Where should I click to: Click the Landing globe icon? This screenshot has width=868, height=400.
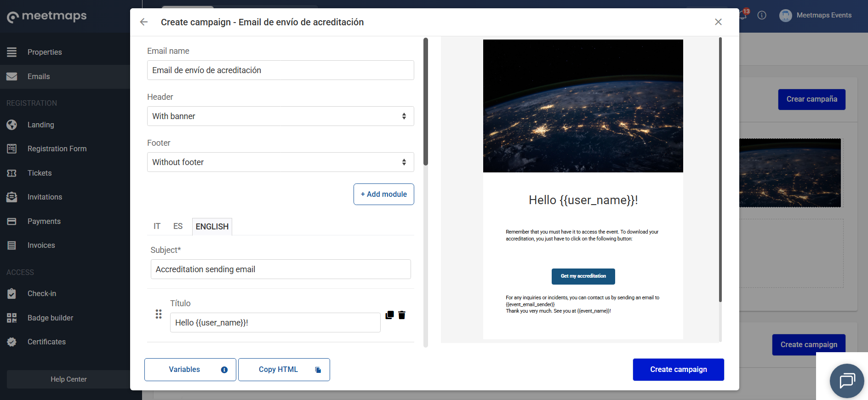[12, 125]
